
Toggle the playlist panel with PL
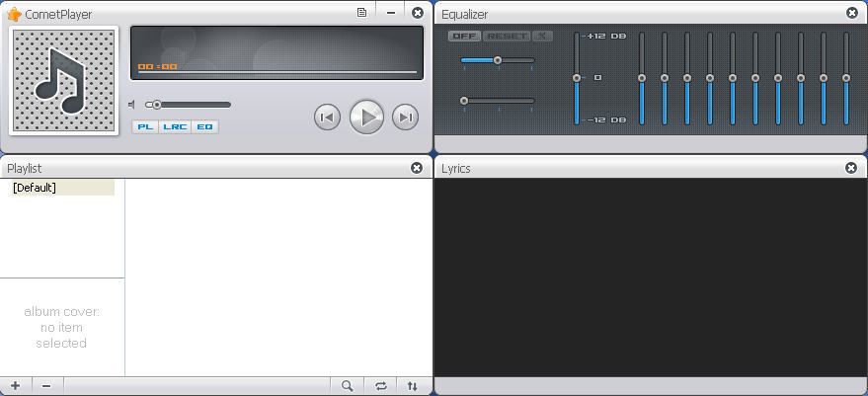tap(145, 126)
